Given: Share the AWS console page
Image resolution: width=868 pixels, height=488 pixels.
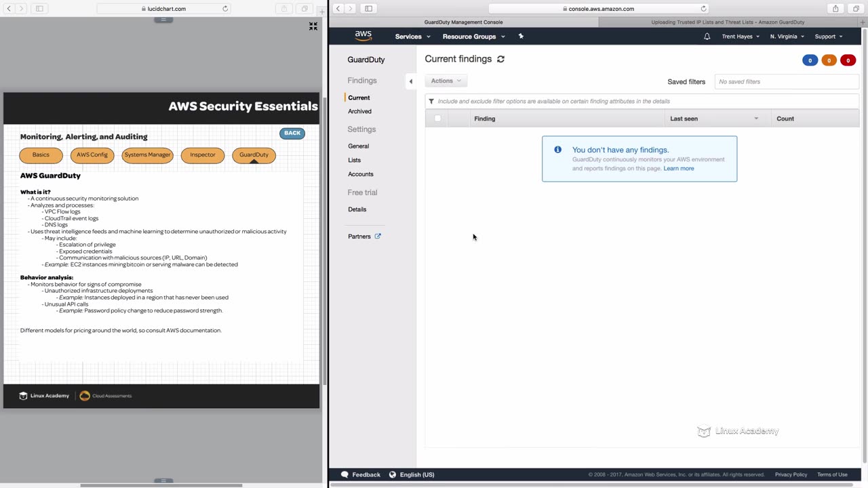Looking at the screenshot, I should point(835,9).
